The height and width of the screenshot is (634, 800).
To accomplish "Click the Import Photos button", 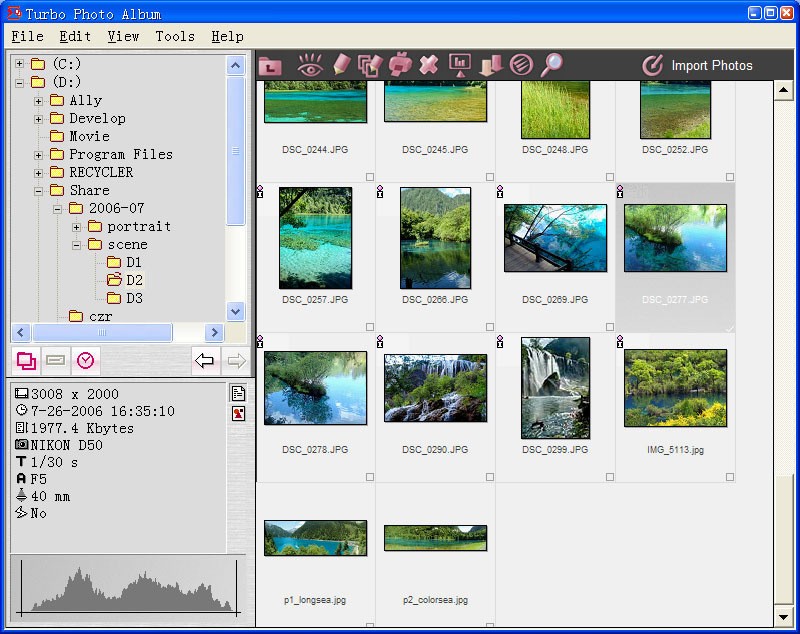I will tap(698, 66).
